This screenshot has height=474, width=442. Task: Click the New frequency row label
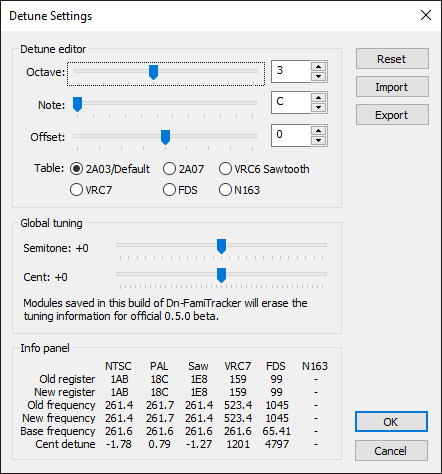59,418
